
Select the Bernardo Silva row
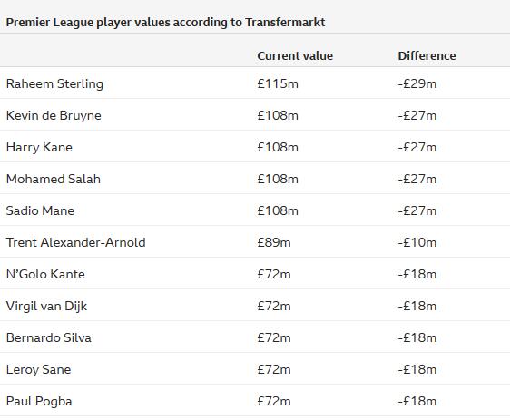coord(255,337)
